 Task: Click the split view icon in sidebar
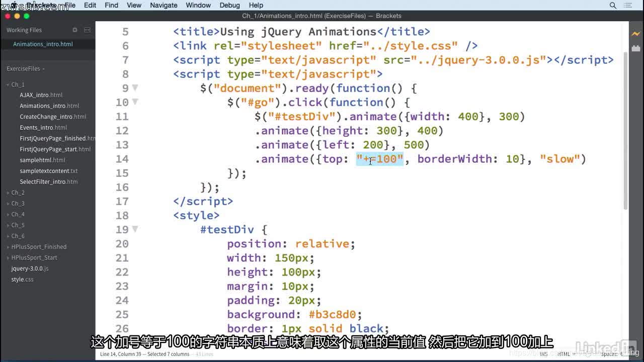click(87, 30)
